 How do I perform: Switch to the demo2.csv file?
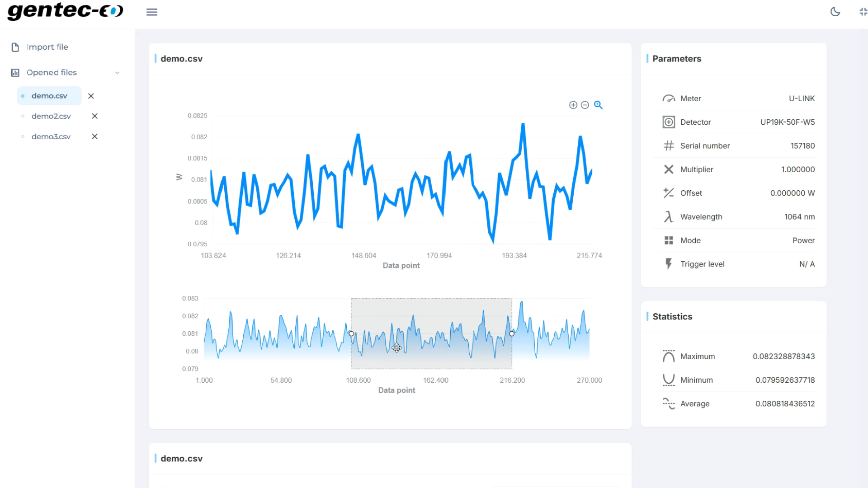coord(51,116)
